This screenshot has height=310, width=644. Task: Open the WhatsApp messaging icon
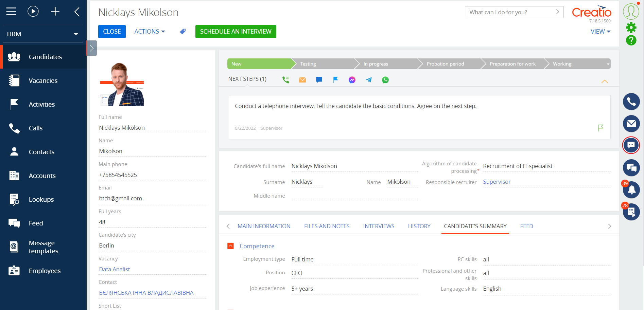(385, 80)
